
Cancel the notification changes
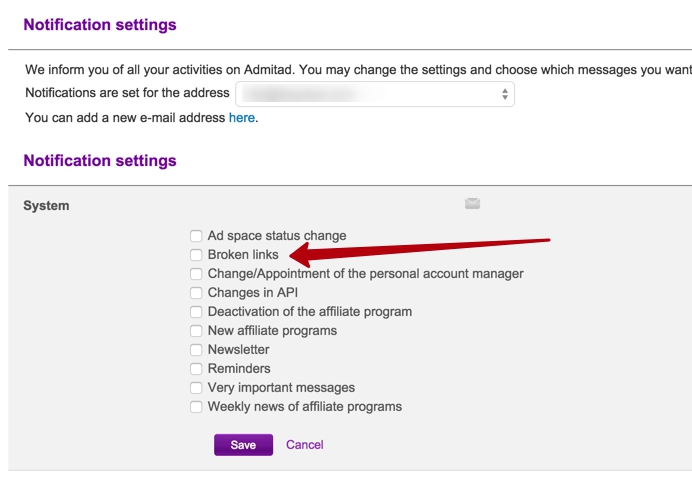point(305,445)
